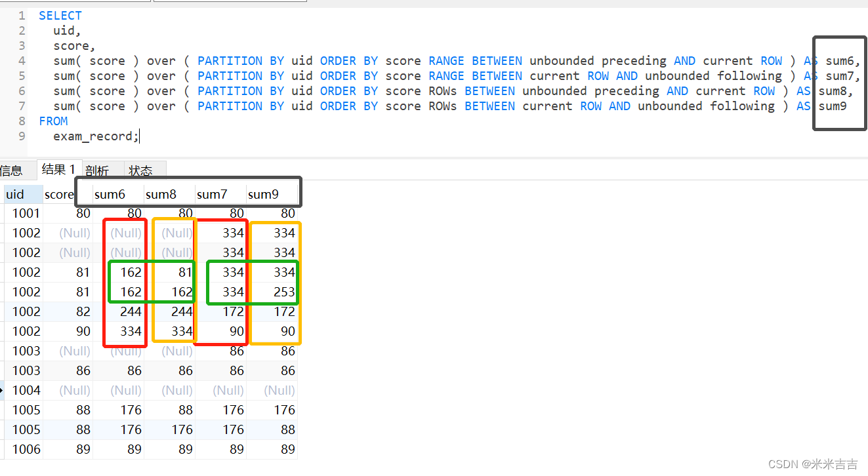Click the 90 value under sum7
This screenshot has width=868, height=476.
pos(236,331)
